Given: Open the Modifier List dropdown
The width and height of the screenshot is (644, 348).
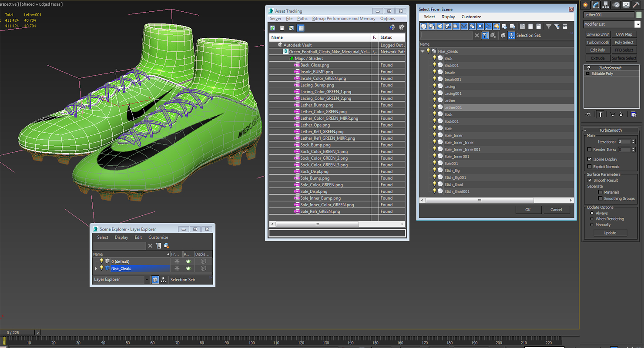Looking at the screenshot, I should (638, 24).
